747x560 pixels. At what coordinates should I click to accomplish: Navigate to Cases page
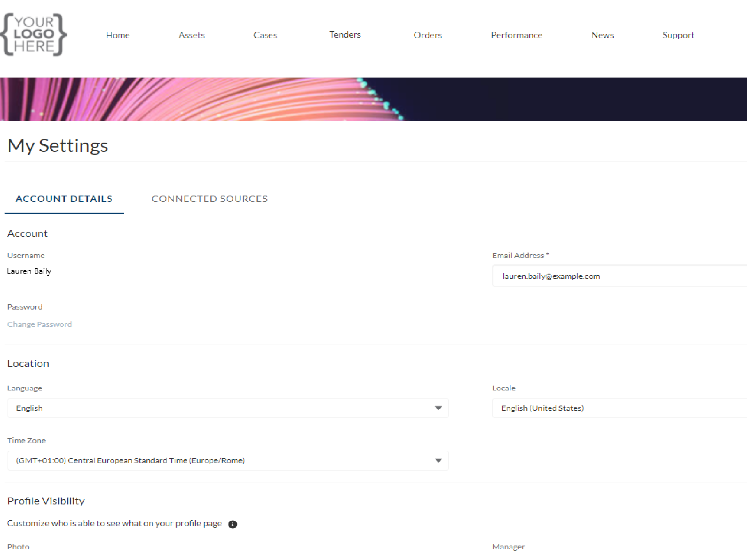[265, 35]
